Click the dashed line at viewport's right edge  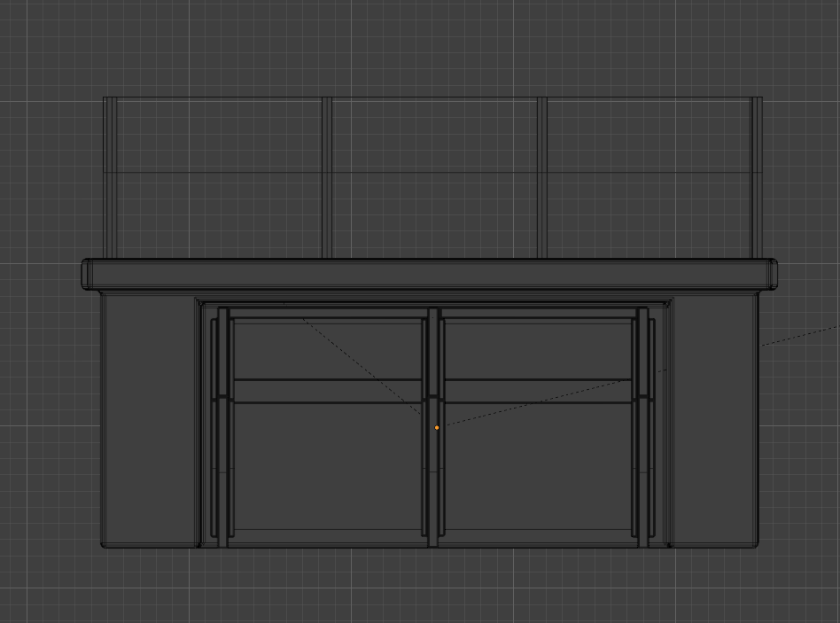pyautogui.click(x=801, y=337)
